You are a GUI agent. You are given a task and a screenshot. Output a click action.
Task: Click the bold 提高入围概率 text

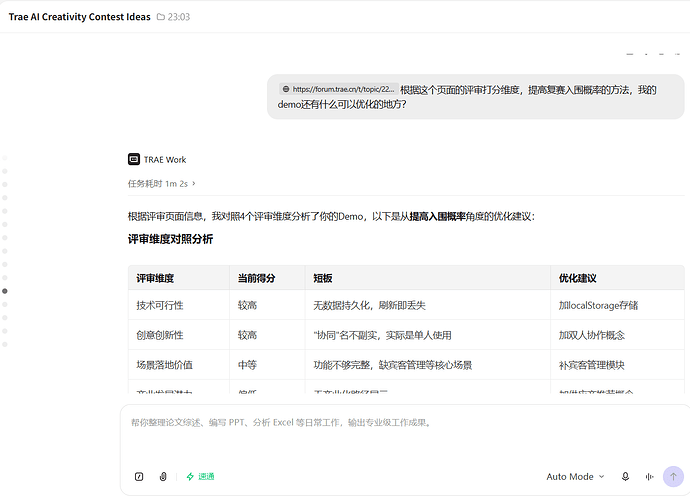437,216
